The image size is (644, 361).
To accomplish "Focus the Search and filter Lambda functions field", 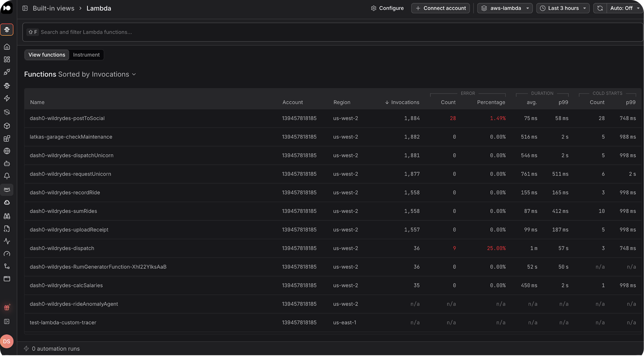I will (x=332, y=32).
